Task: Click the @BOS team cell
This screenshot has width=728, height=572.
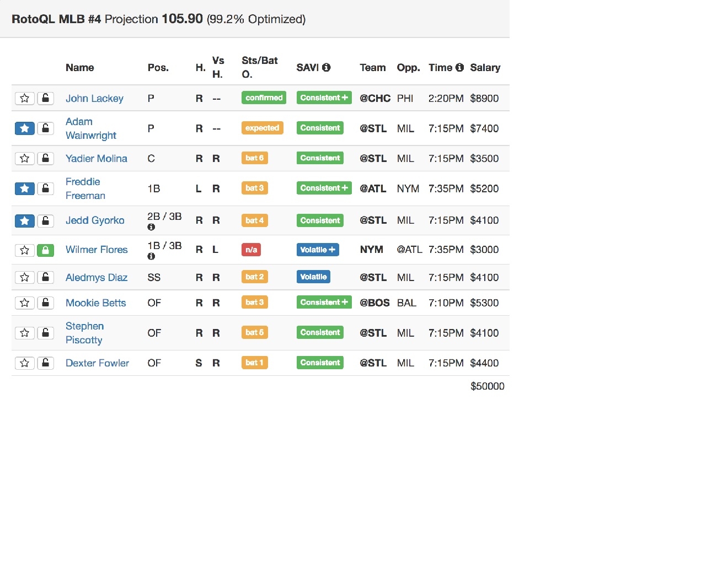Action: (x=374, y=303)
